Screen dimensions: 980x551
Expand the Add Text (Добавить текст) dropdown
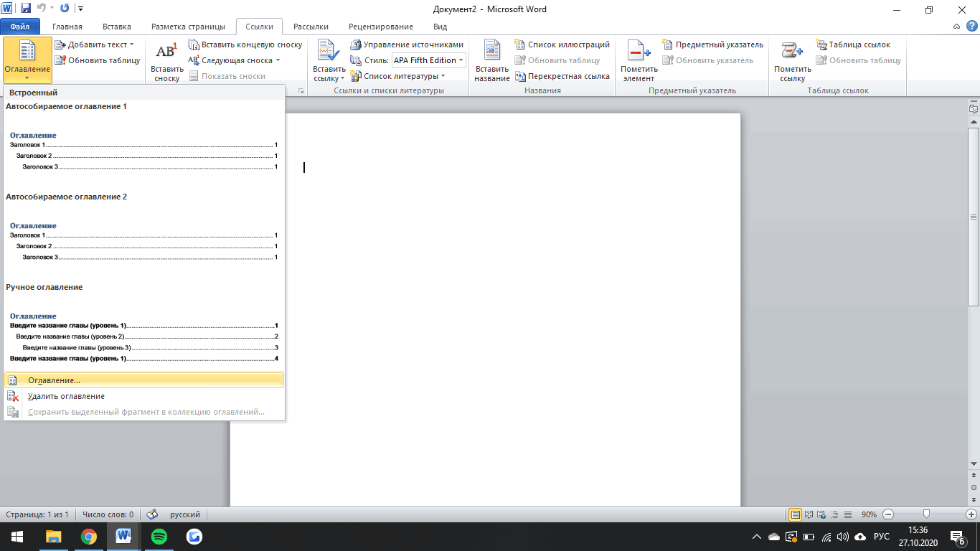131,44
